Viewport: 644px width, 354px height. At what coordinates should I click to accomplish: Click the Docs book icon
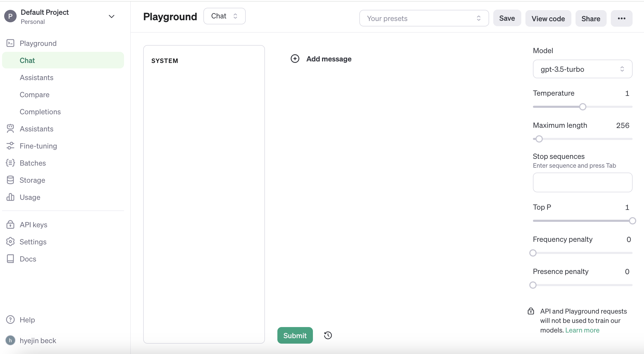[10, 259]
